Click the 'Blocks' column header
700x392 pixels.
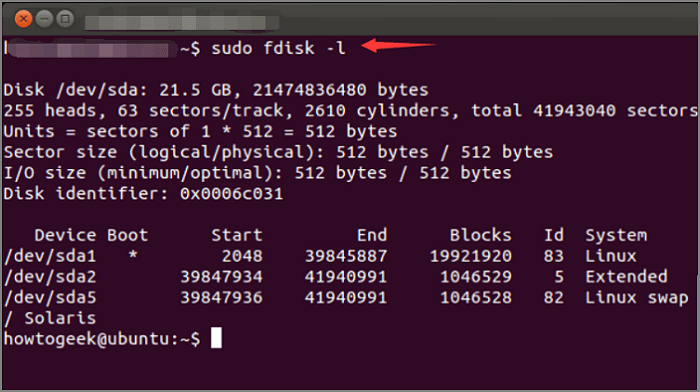[480, 235]
